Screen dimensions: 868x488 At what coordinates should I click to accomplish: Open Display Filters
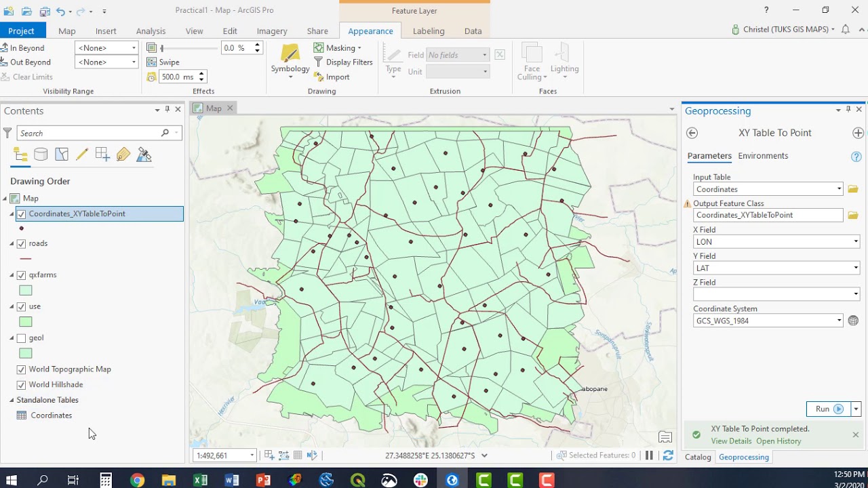[343, 62]
